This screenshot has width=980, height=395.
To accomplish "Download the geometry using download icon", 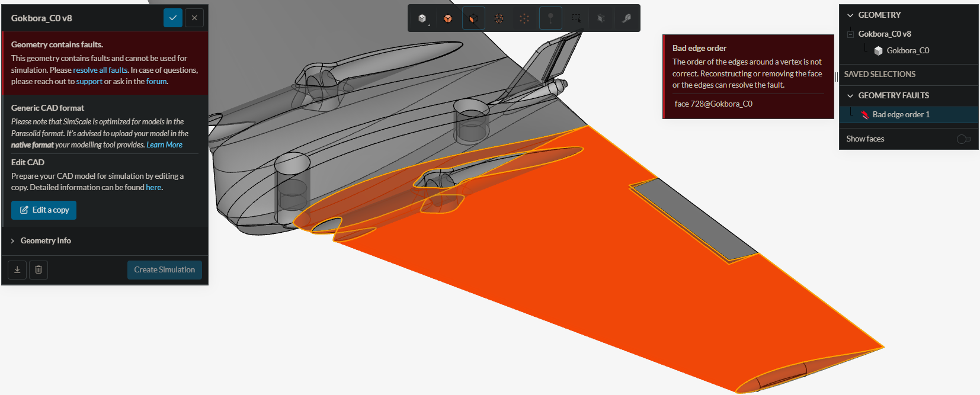I will (x=17, y=269).
